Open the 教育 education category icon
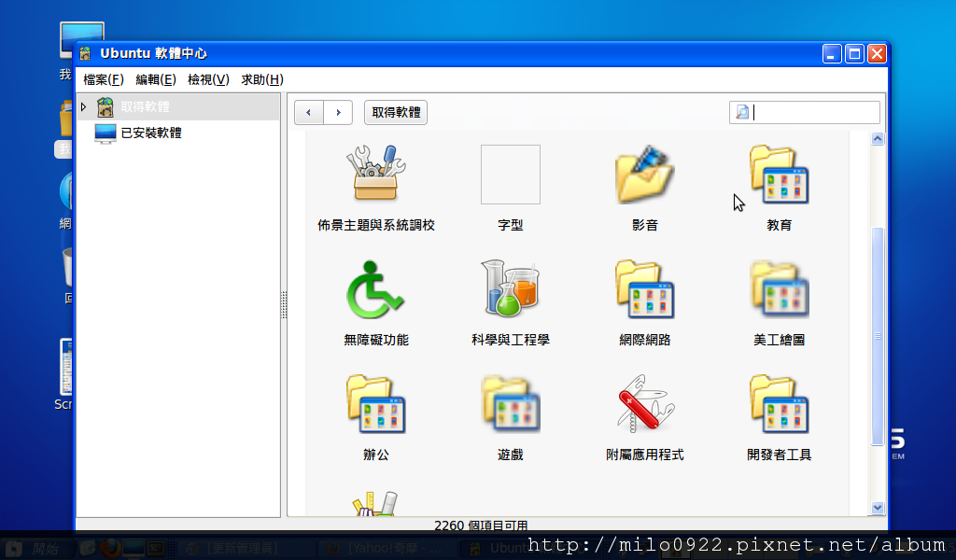 pos(780,175)
